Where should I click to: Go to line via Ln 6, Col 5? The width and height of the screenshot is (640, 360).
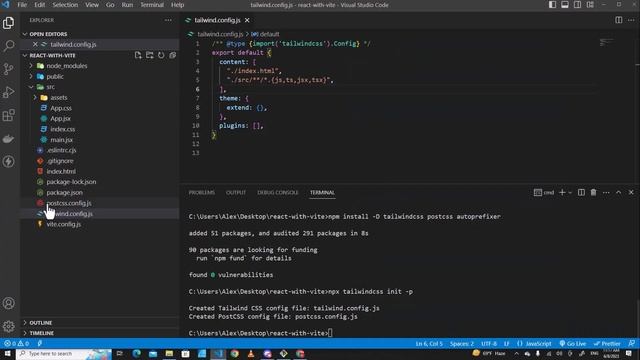(429, 344)
